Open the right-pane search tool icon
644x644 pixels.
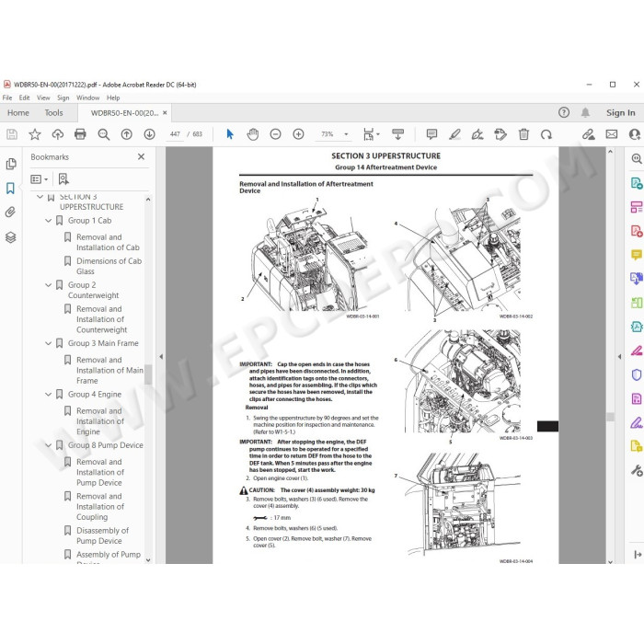click(x=637, y=159)
